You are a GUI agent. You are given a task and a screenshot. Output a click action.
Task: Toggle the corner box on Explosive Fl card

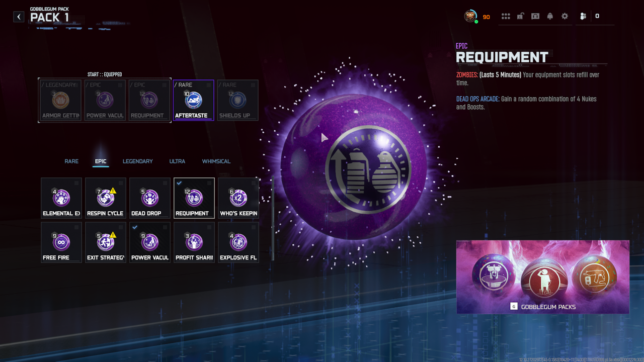pos(254,227)
